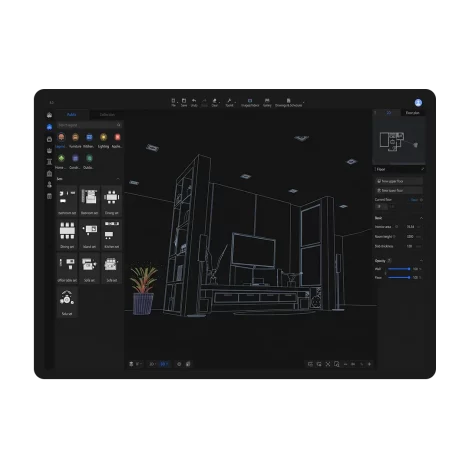
Task: Adjust the Floor opacity slider
Action: [399, 277]
